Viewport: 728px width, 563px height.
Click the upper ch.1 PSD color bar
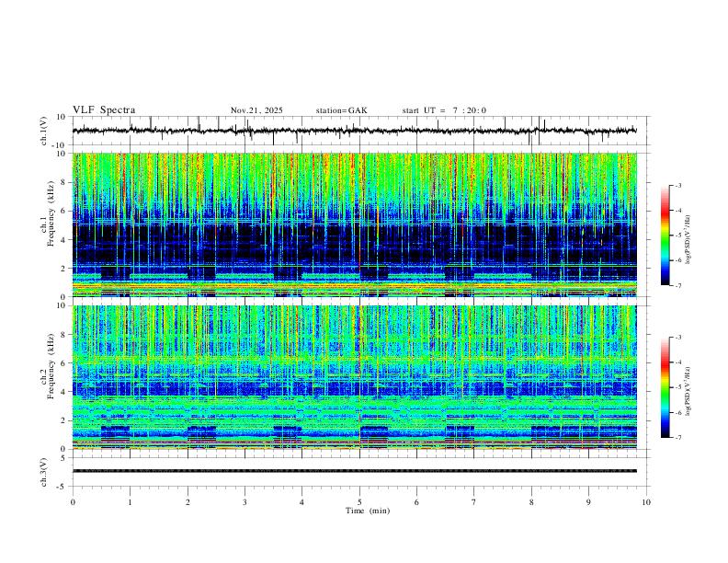pyautogui.click(x=665, y=236)
